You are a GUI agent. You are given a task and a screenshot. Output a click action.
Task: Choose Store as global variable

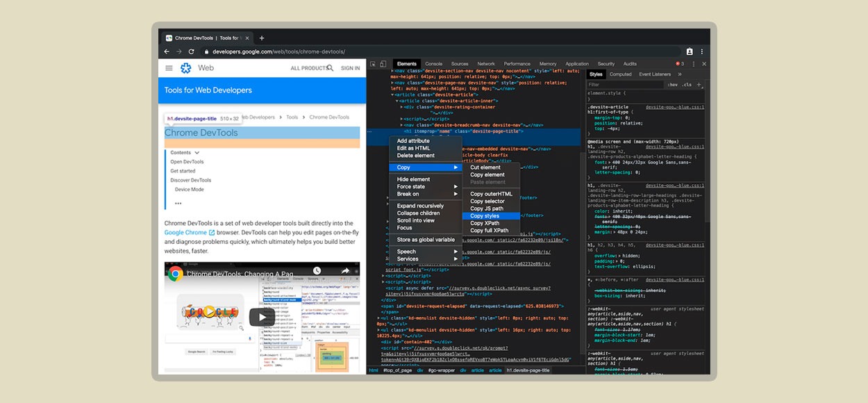[x=426, y=240]
